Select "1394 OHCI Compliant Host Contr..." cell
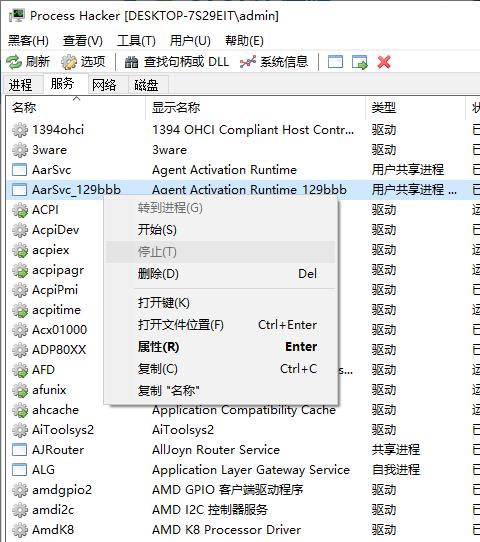 253,130
